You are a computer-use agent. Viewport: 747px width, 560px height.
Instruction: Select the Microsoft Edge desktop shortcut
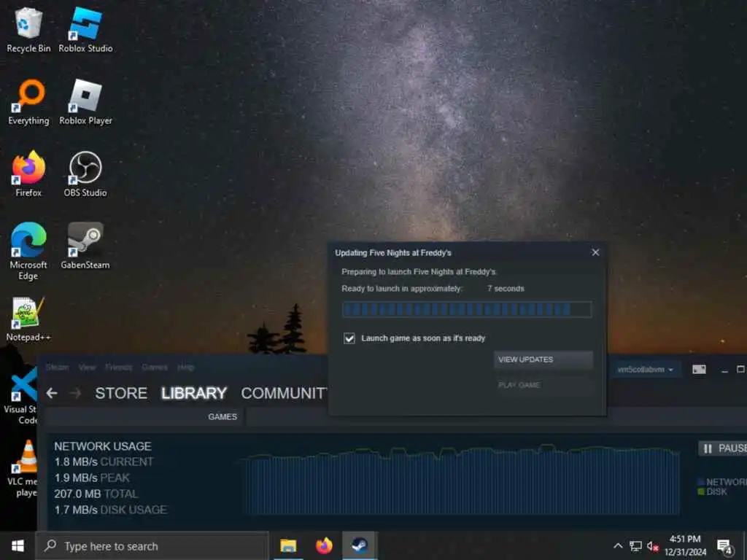pos(28,251)
